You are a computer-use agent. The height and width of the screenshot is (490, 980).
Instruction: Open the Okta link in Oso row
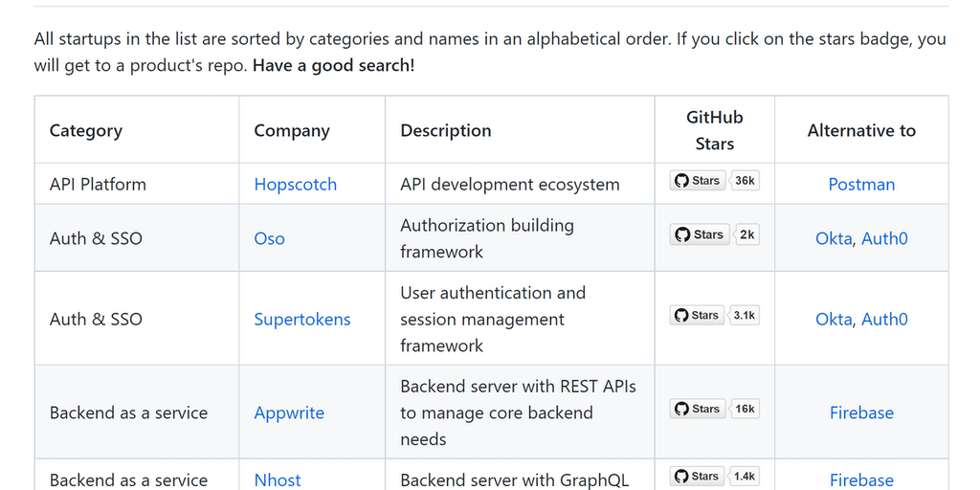833,238
